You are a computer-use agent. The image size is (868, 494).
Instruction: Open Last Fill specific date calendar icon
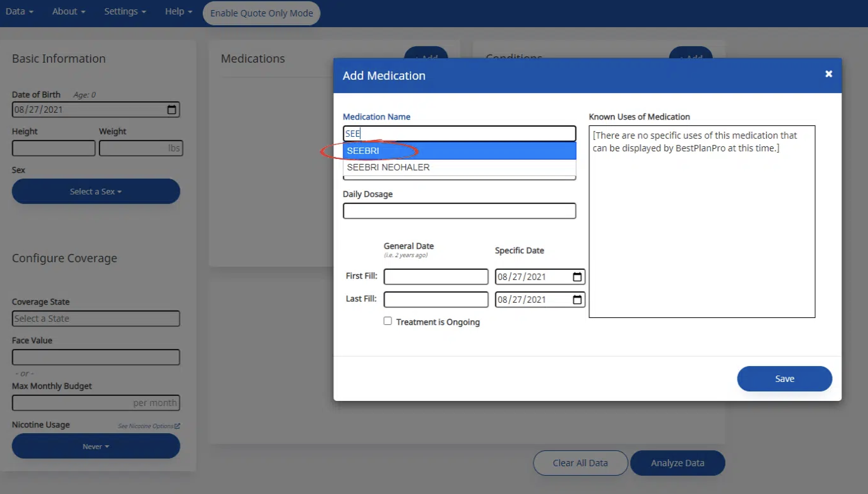pyautogui.click(x=577, y=299)
